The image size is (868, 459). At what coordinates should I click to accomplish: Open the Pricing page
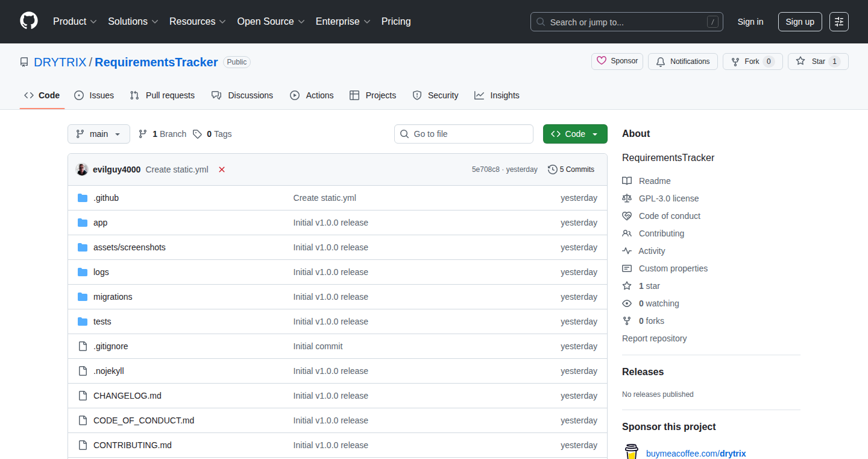(396, 22)
